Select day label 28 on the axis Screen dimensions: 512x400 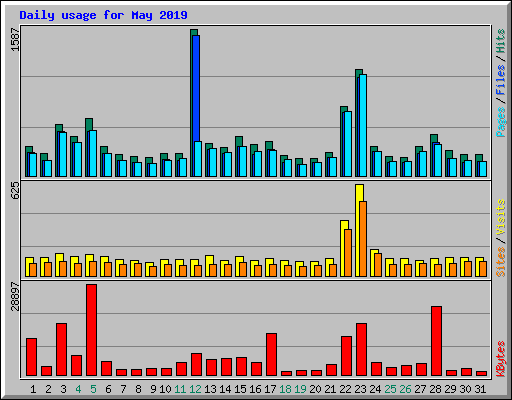point(435,389)
